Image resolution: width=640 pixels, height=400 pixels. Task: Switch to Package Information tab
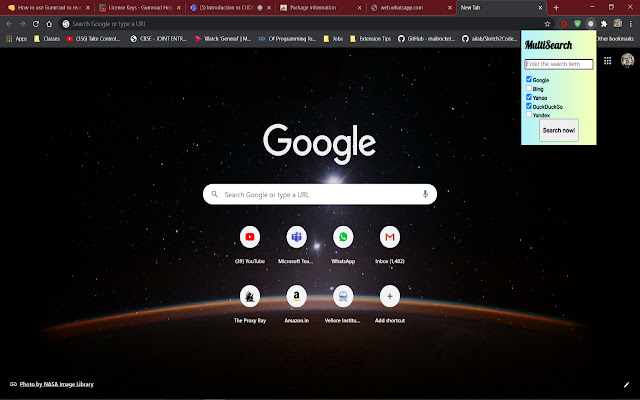pyautogui.click(x=320, y=8)
